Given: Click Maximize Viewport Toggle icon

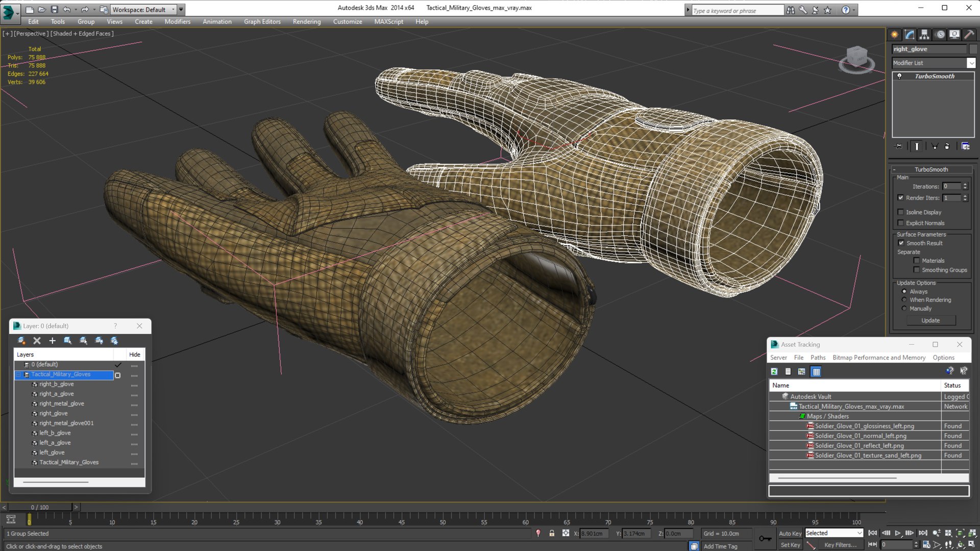Looking at the screenshot, I should (972, 545).
